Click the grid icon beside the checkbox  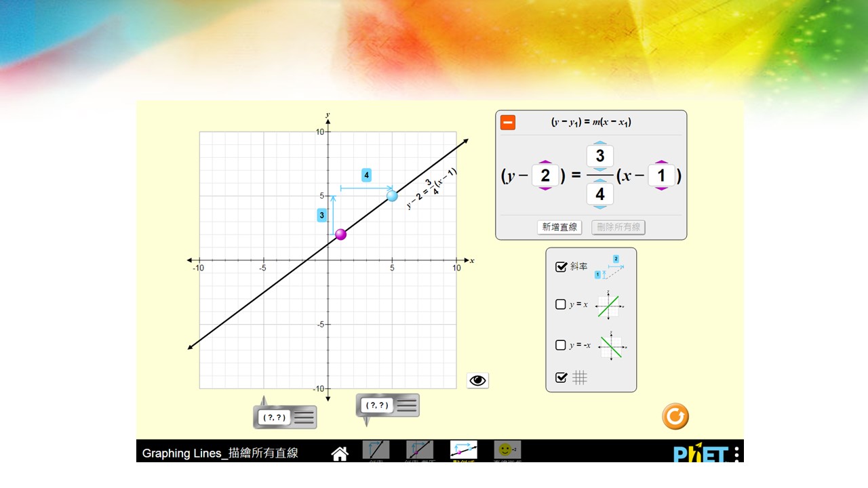click(x=580, y=378)
